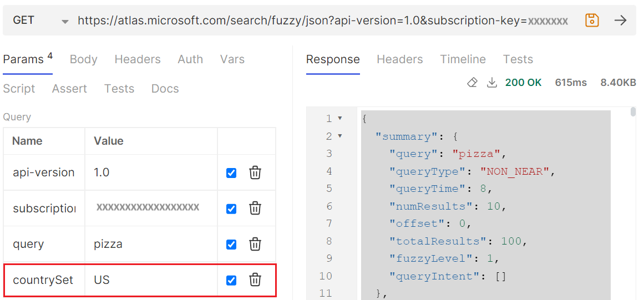Screen dimensions: 644x300
Task: Open the Auth tab
Action: pos(190,59)
